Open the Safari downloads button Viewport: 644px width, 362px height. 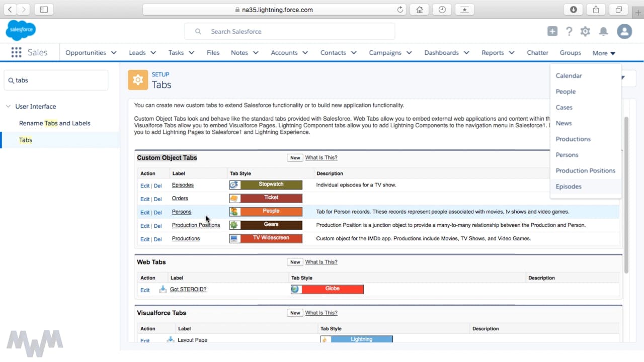(573, 10)
